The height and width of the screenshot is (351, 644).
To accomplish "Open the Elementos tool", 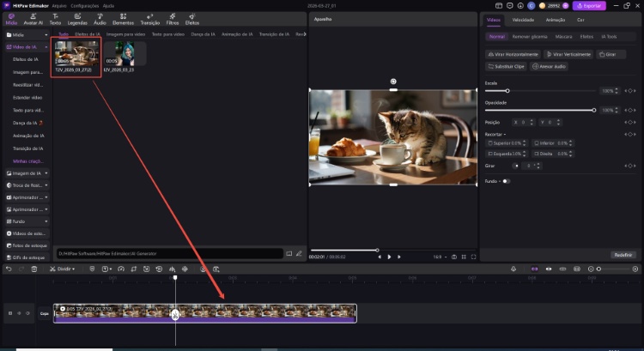I will [123, 19].
